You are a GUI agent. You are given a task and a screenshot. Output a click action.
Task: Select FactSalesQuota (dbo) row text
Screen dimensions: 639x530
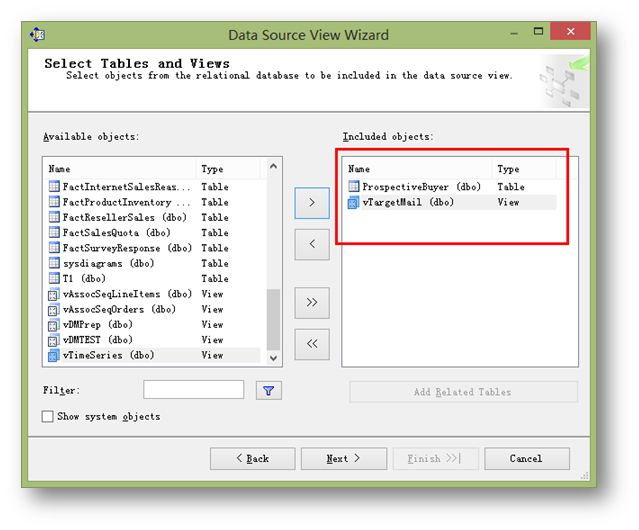click(x=117, y=233)
